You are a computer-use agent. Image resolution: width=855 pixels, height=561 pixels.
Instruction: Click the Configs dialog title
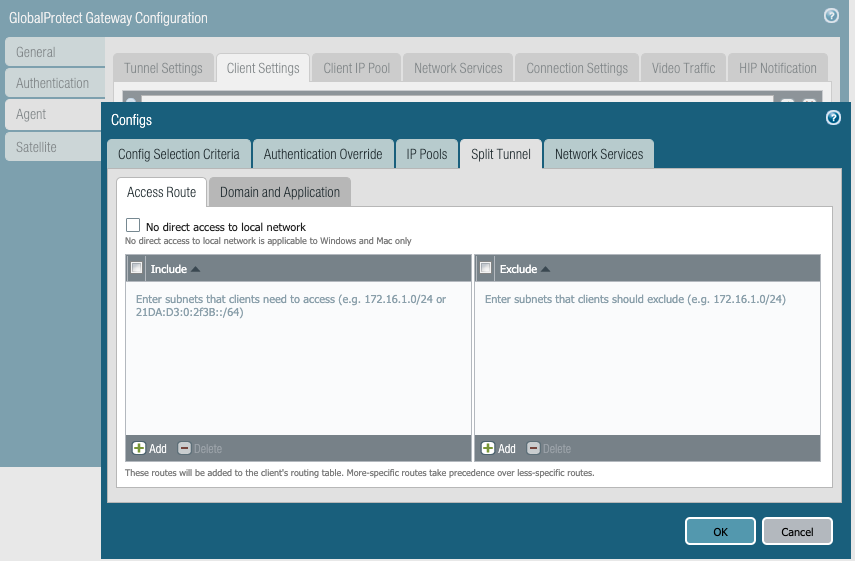point(131,120)
